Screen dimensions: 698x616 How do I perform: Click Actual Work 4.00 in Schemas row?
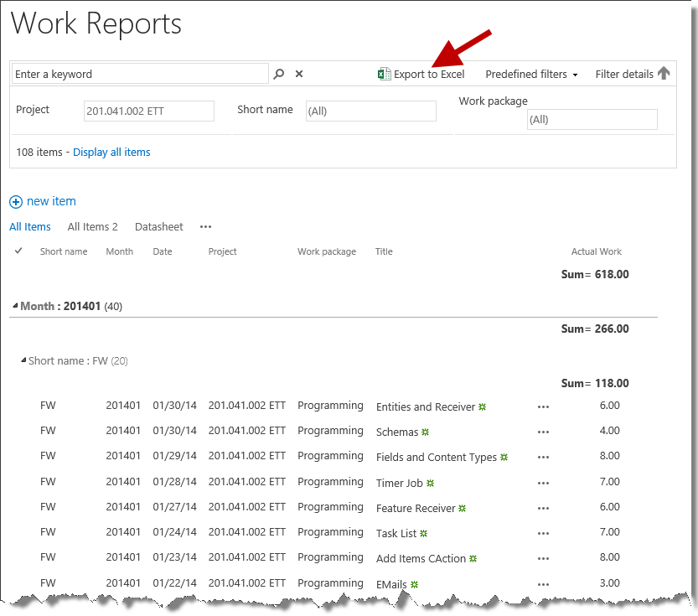click(609, 431)
